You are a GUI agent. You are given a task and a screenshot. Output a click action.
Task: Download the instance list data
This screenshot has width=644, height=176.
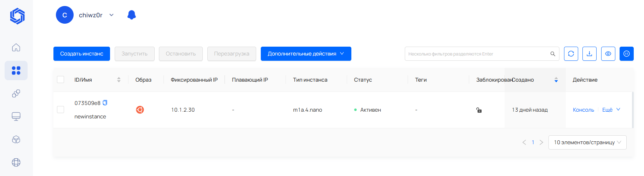(590, 54)
